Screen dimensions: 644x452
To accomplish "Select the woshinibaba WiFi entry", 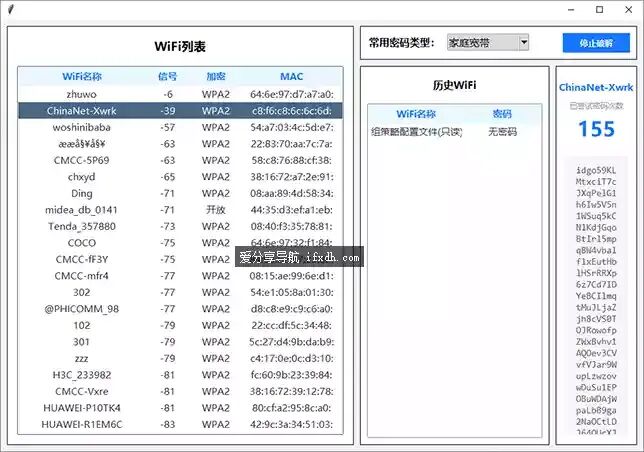I will point(180,127).
